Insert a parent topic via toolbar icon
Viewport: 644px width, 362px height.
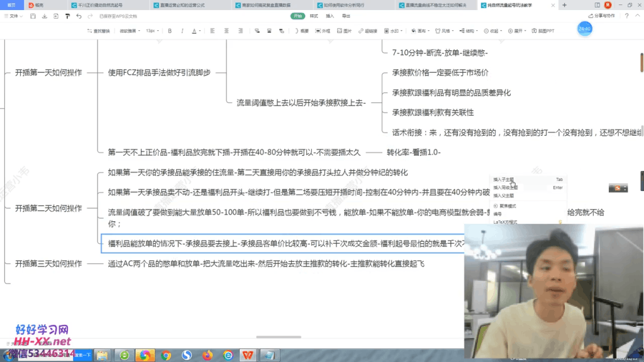282,31
